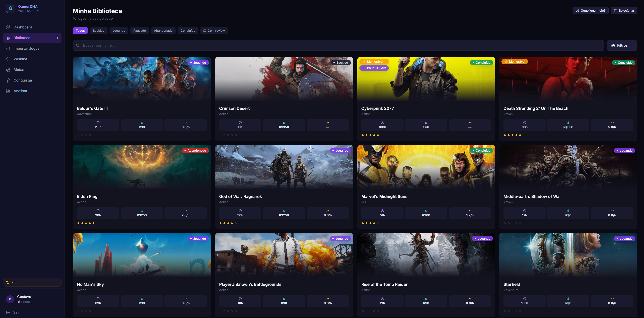Click the Gustavo avatar circle
This screenshot has height=318, width=644.
10,299
